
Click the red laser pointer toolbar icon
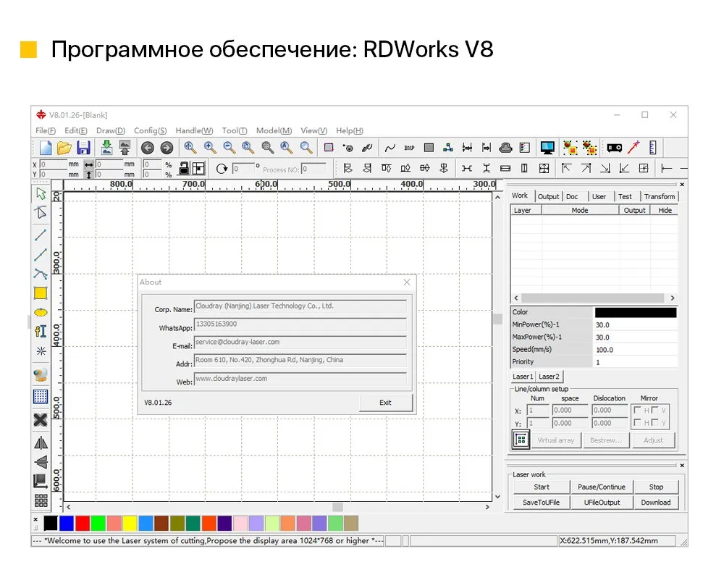[x=633, y=147]
